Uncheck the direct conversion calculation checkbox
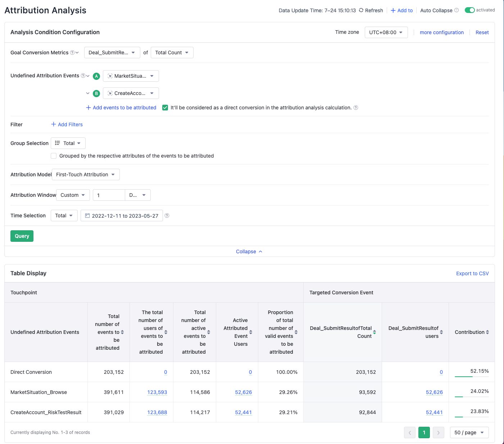Image resolution: width=504 pixels, height=444 pixels. click(165, 108)
